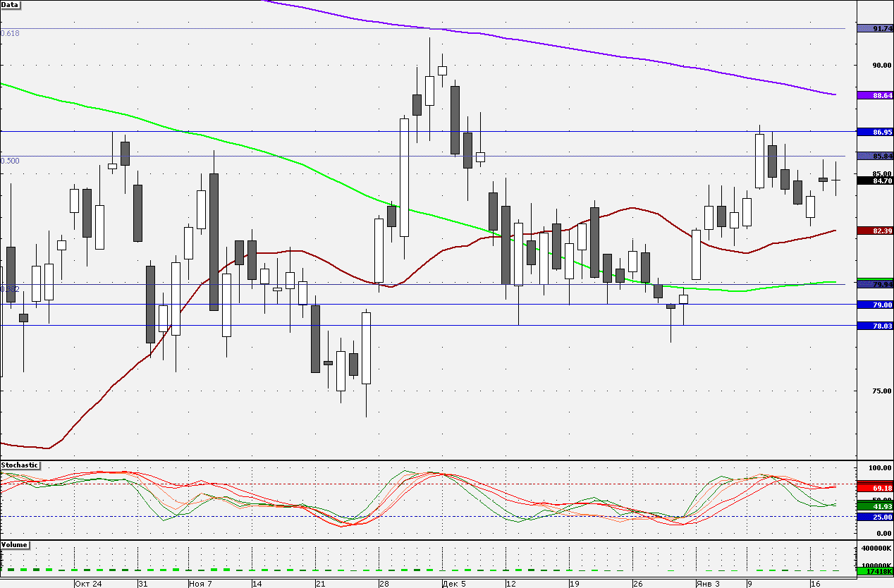894x588 pixels.
Task: Click the Data panel label
Action: click(x=11, y=4)
